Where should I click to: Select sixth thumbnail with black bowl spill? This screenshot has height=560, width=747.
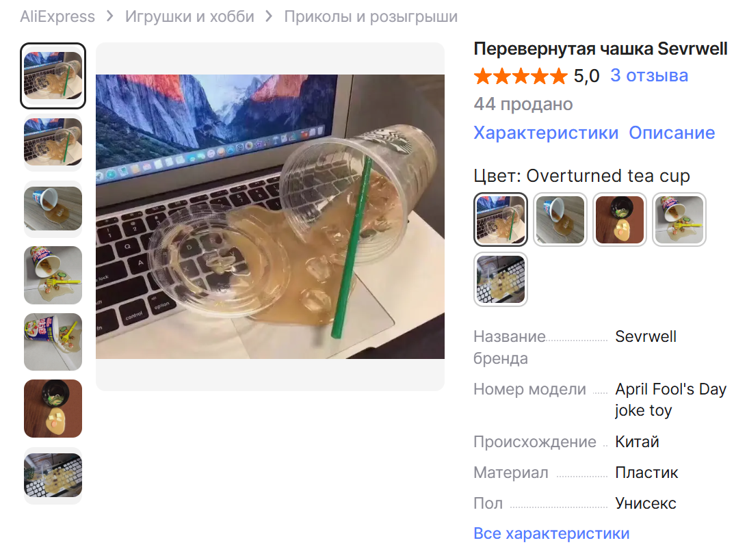pyautogui.click(x=53, y=409)
